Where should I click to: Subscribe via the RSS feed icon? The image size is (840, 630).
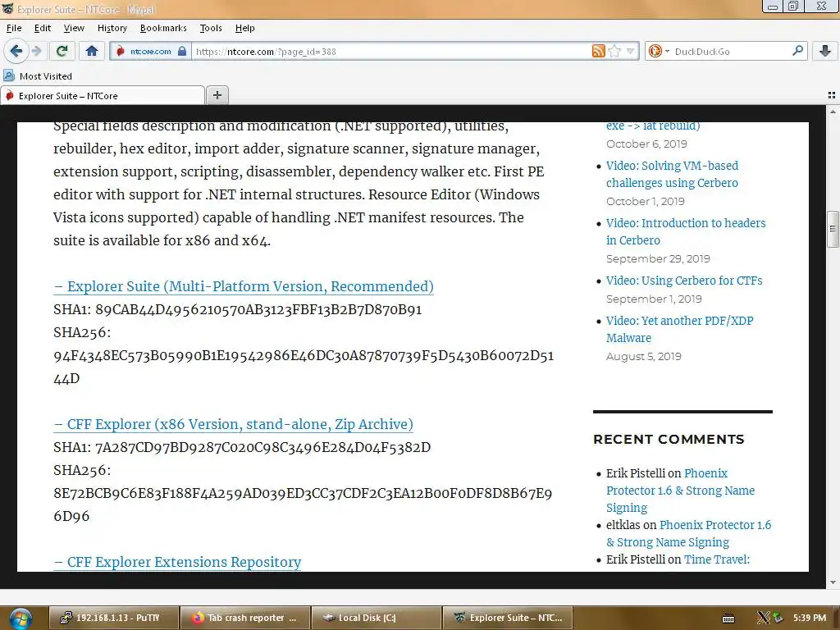click(598, 52)
